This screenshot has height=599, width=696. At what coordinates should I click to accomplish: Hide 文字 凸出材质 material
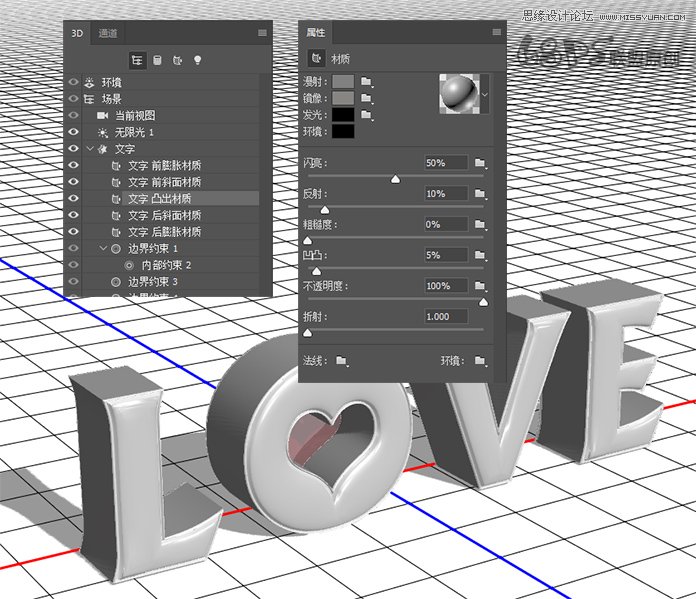click(x=73, y=198)
